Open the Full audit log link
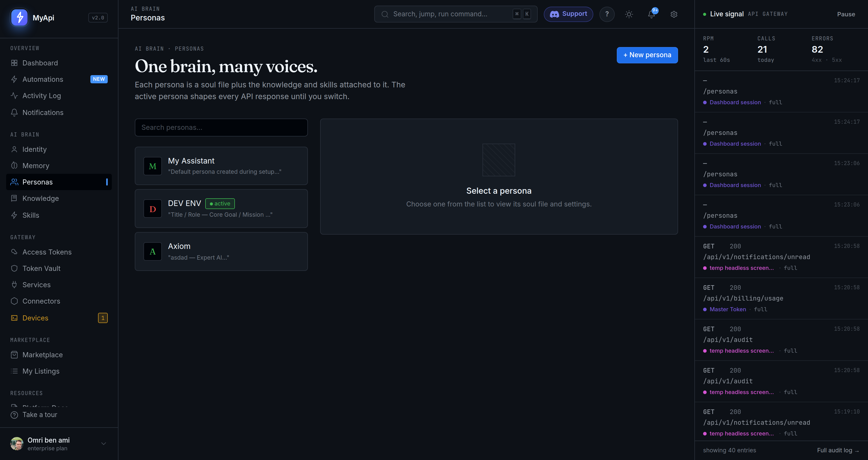Viewport: 868px width, 460px height. coord(838,451)
